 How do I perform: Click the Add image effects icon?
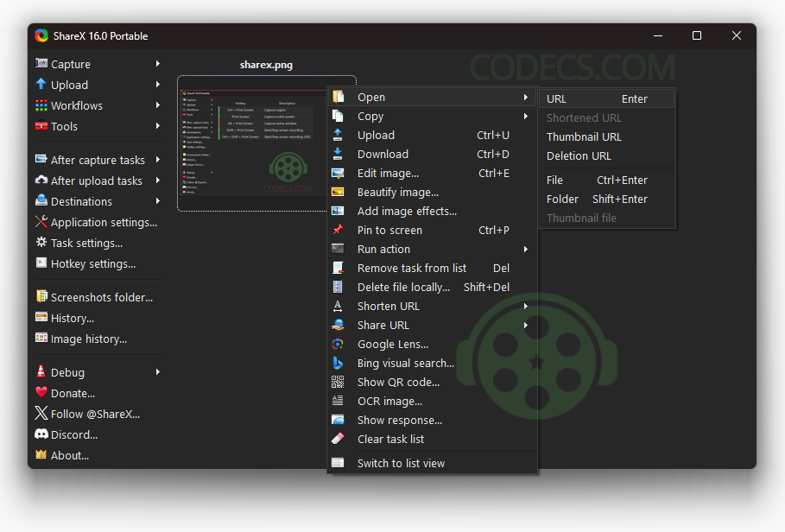pos(338,211)
